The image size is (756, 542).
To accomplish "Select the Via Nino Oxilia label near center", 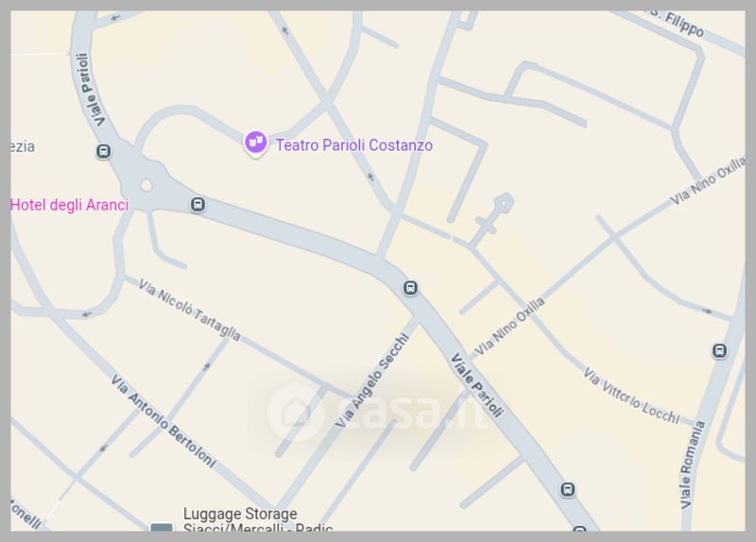I will (509, 326).
